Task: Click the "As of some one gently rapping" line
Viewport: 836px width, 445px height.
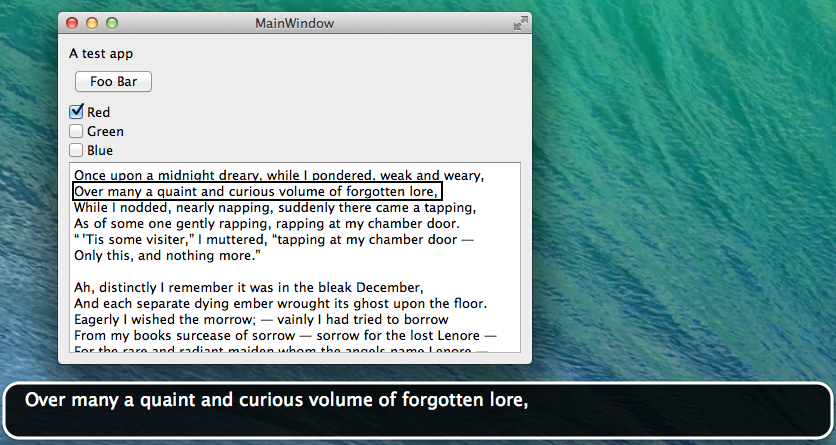Action: coord(267,223)
